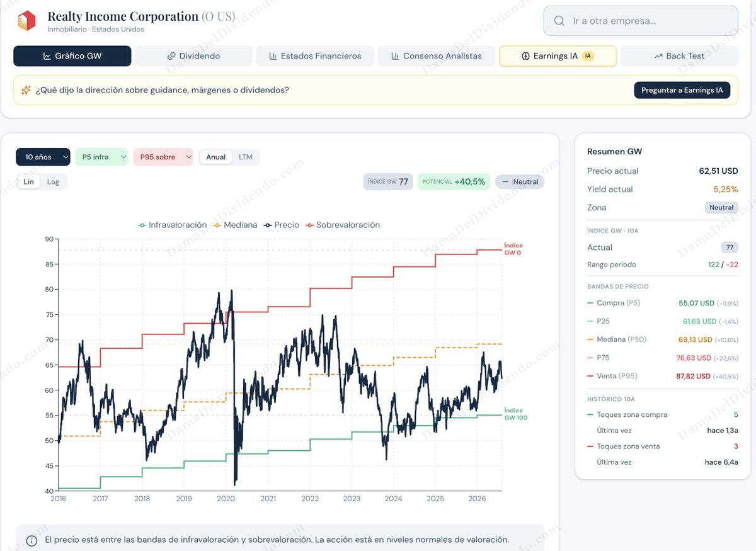Click the 'Índice GW 100' chart label
The height and width of the screenshot is (551, 756).
point(515,414)
